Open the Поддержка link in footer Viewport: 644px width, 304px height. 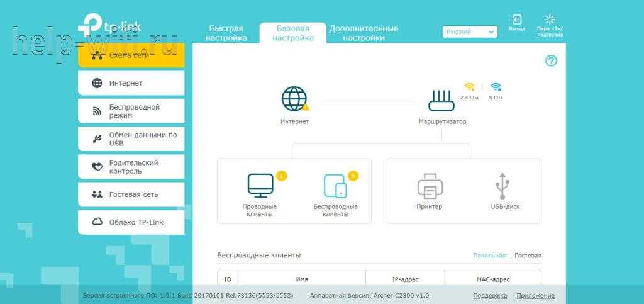tap(490, 296)
